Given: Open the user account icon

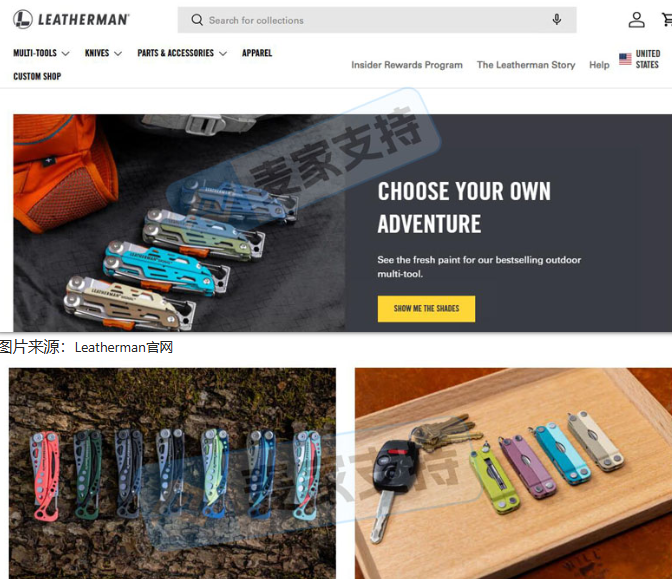Looking at the screenshot, I should 636,20.
